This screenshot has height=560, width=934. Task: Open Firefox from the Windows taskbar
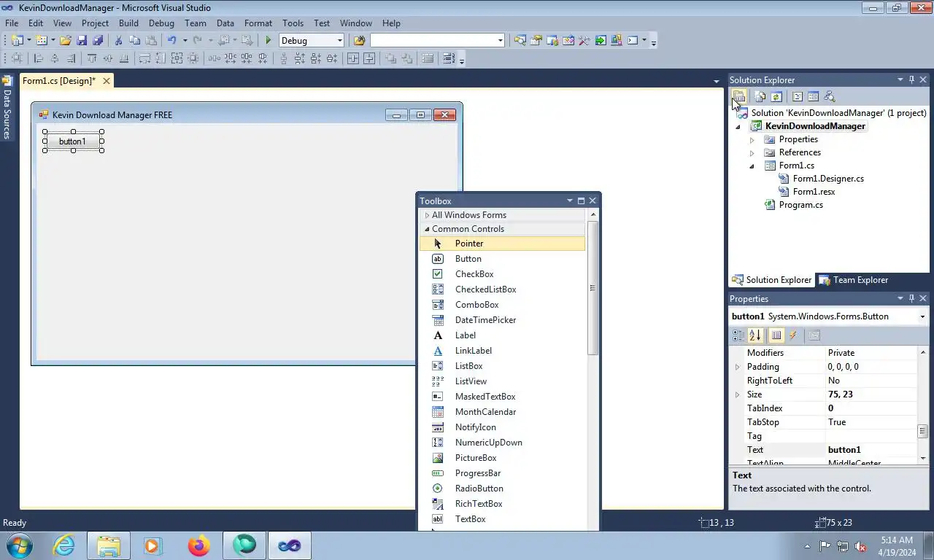tap(198, 545)
